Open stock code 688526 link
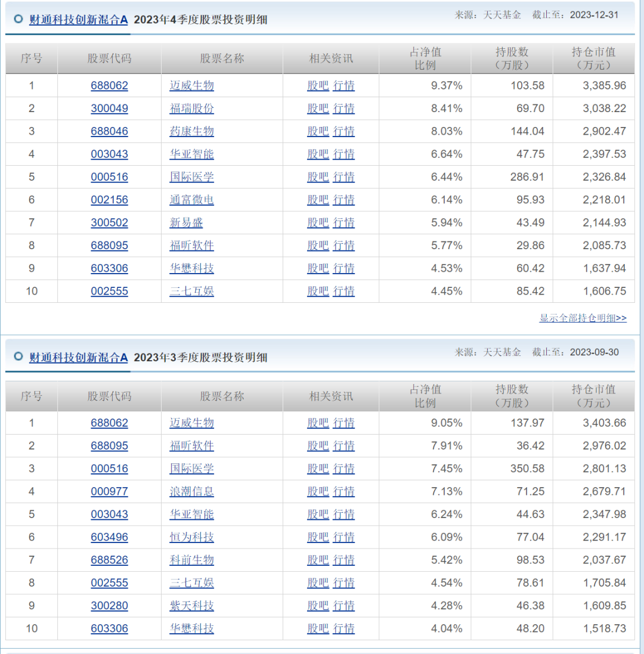Viewport: 644px width, 654px height. pos(109,560)
